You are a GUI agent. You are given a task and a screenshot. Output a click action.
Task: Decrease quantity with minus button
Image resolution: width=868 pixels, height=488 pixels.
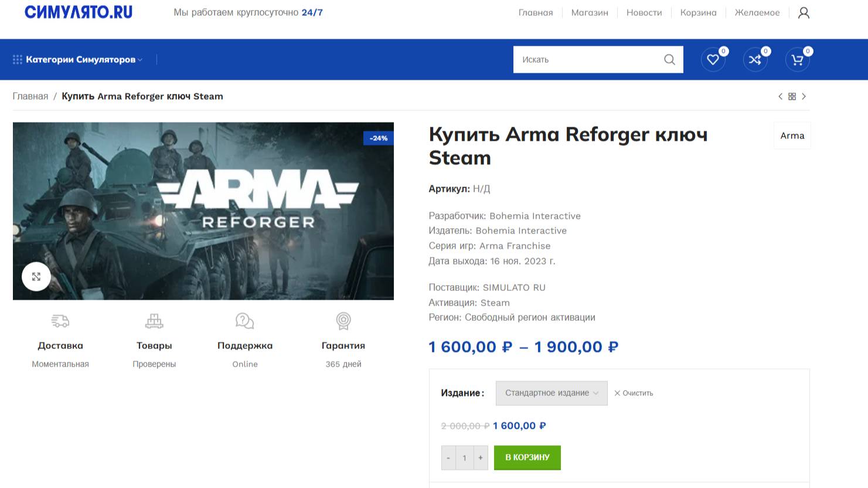448,457
